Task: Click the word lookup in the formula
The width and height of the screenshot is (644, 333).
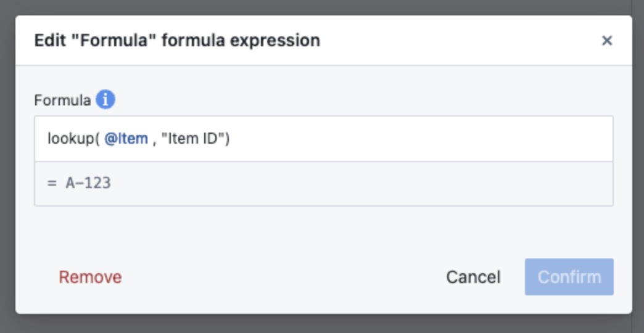Action: (70, 139)
